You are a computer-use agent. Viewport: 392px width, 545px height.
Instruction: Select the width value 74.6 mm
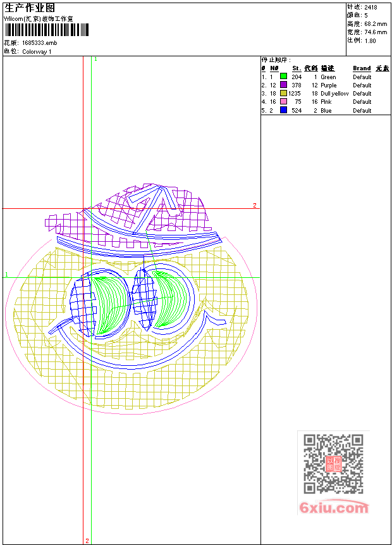pos(376,32)
